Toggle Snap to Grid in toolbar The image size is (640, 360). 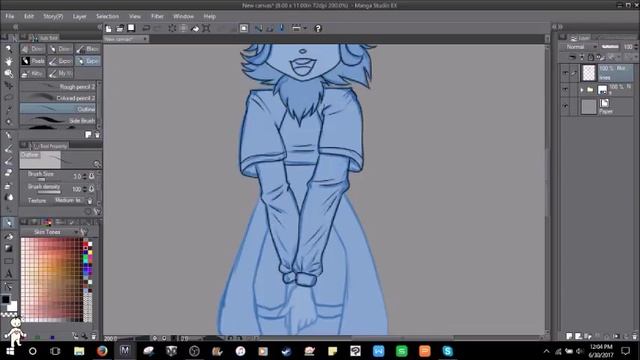click(281, 28)
